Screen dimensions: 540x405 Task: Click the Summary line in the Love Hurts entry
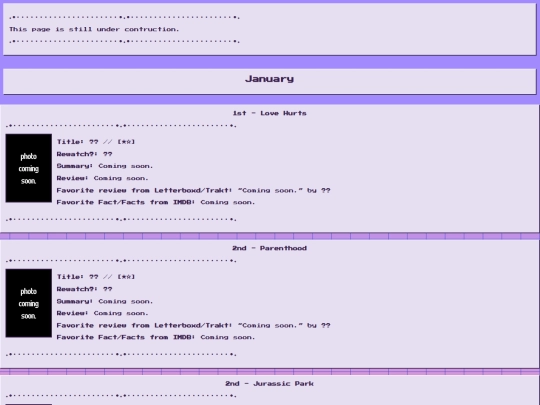click(x=105, y=166)
